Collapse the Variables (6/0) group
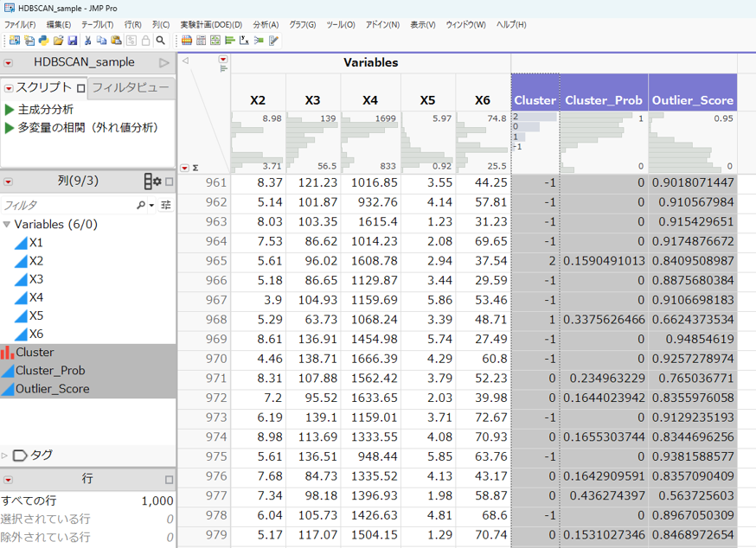 [6, 224]
